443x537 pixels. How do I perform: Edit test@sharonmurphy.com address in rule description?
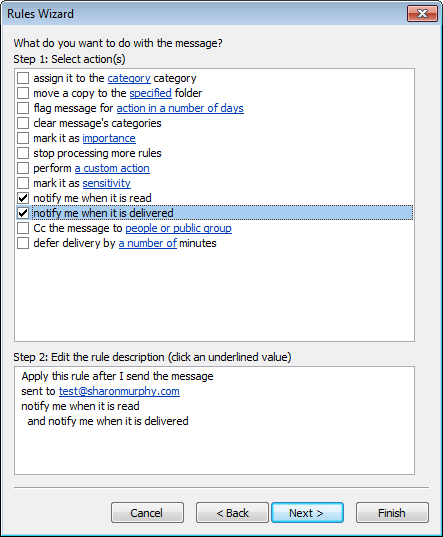click(119, 391)
